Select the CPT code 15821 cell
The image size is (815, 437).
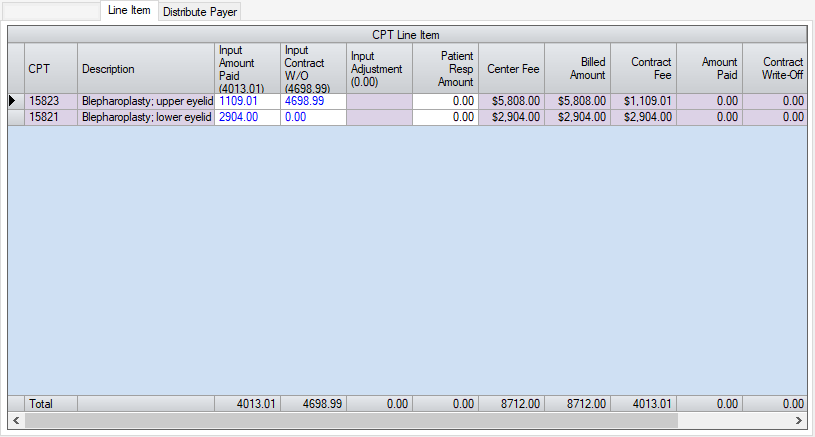coord(50,117)
